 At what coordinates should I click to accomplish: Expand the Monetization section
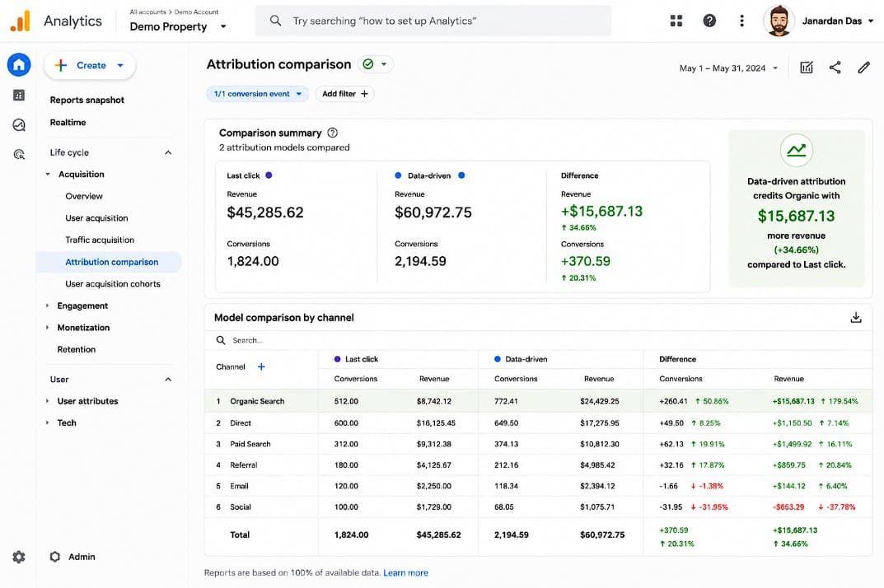47,328
